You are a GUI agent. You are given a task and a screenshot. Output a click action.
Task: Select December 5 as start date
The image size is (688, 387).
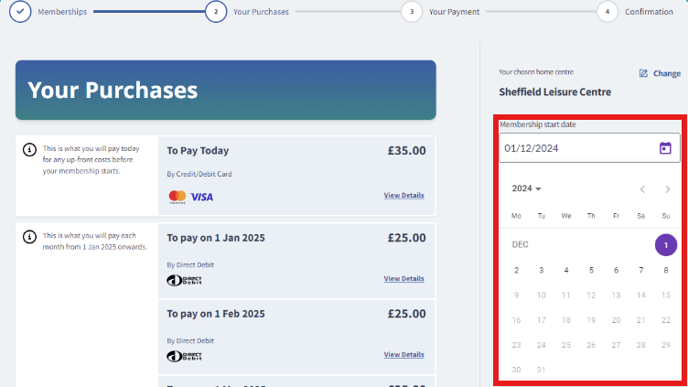pos(591,270)
